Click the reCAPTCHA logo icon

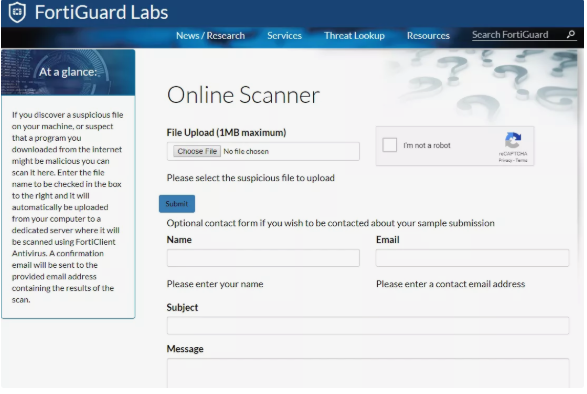click(x=513, y=140)
